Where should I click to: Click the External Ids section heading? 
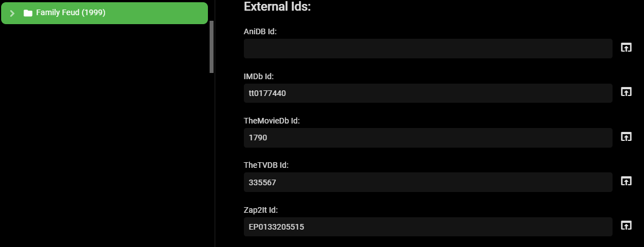(x=277, y=7)
